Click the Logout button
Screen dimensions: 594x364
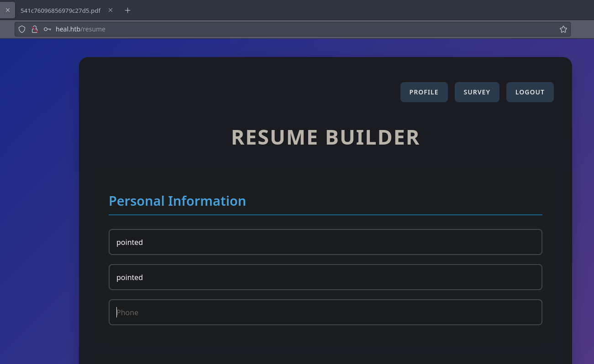coord(530,92)
